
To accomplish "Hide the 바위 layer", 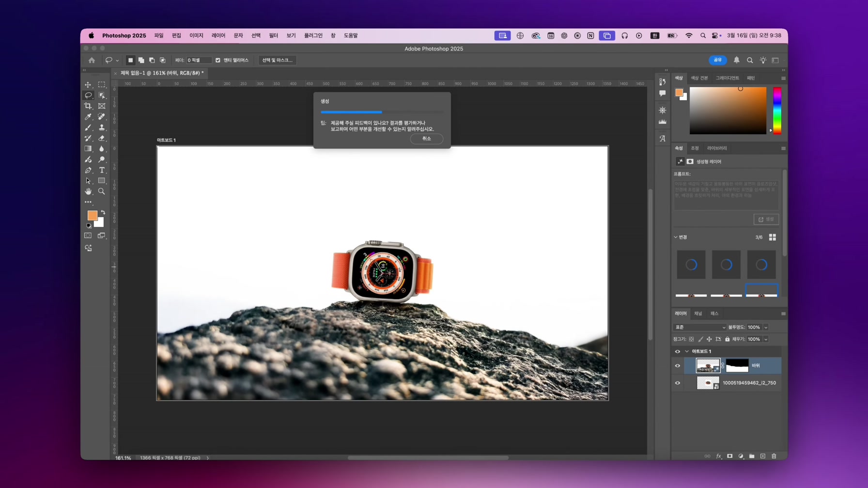I will [677, 366].
